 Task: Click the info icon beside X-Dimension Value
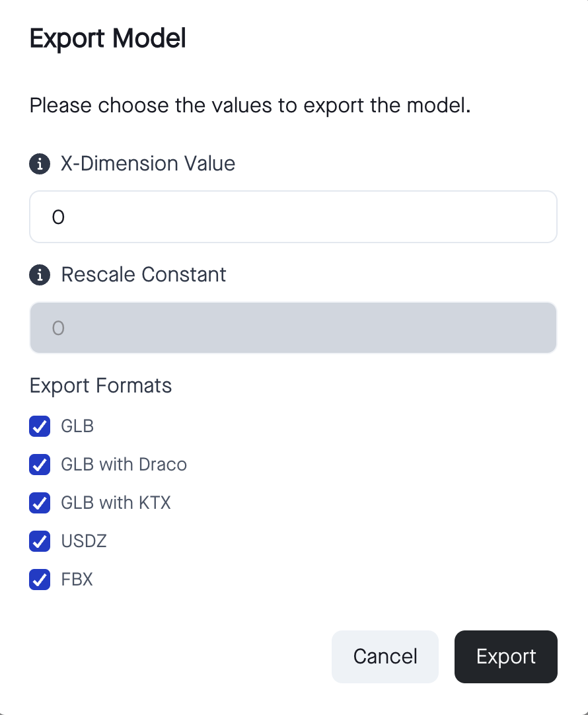coord(40,164)
